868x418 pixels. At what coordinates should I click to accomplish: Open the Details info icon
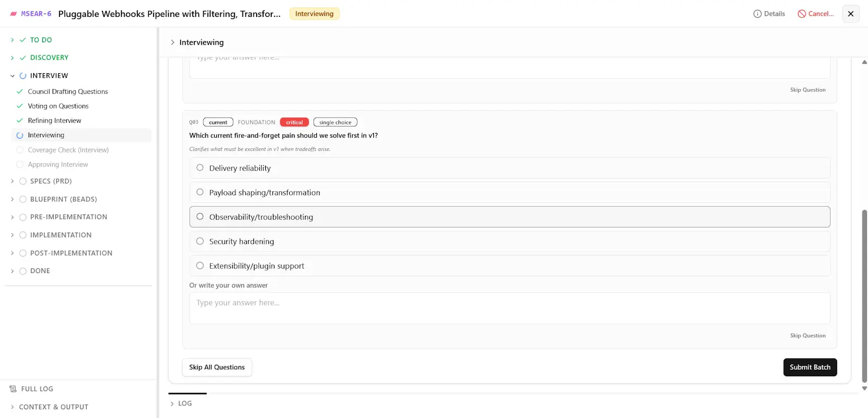(x=757, y=14)
